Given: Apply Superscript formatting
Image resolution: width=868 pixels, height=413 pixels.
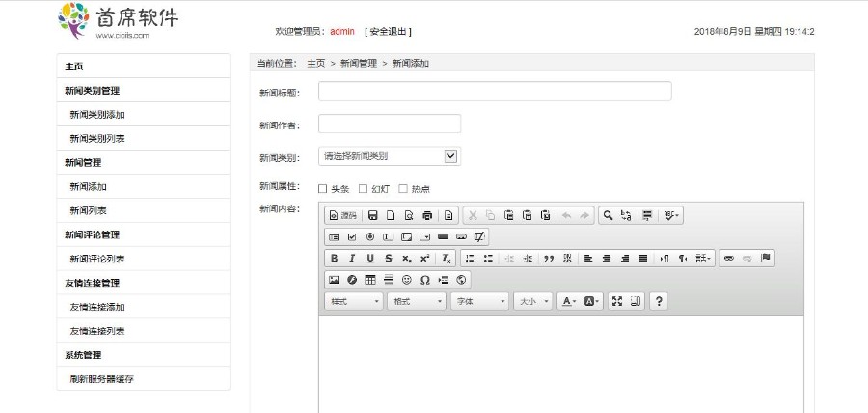Looking at the screenshot, I should click(x=424, y=258).
